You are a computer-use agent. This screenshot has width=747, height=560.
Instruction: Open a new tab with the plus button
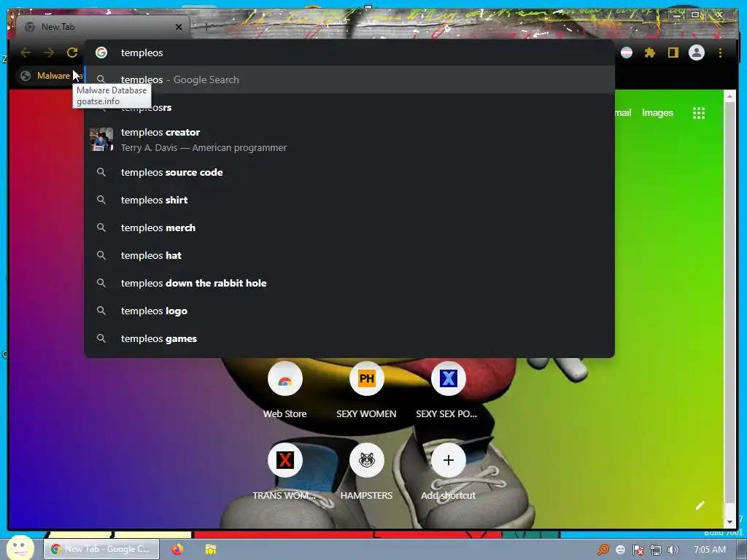tap(206, 27)
